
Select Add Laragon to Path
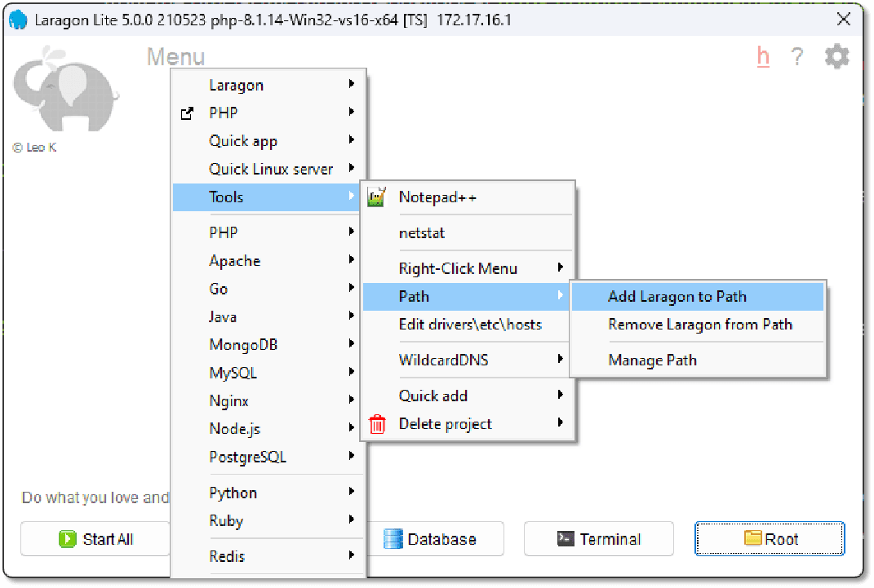[x=698, y=296]
